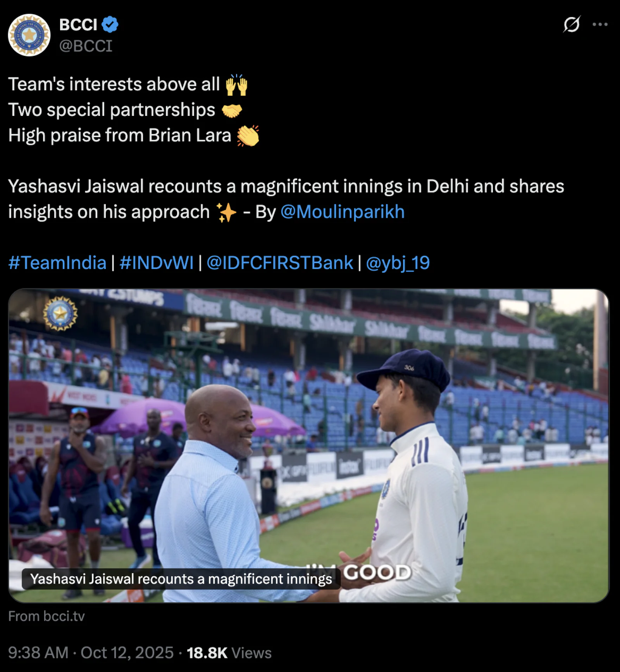Click the blue verified badge next to BCCI
Viewport: 620px width, 672px height.
pyautogui.click(x=110, y=24)
